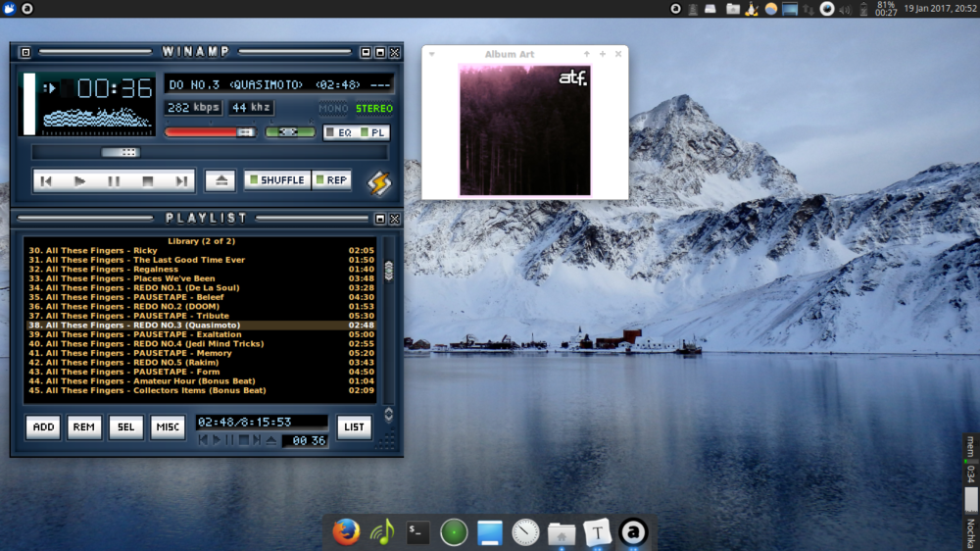This screenshot has width=980, height=551.
Task: Click the playlist scrollbar handle
Action: [x=389, y=271]
